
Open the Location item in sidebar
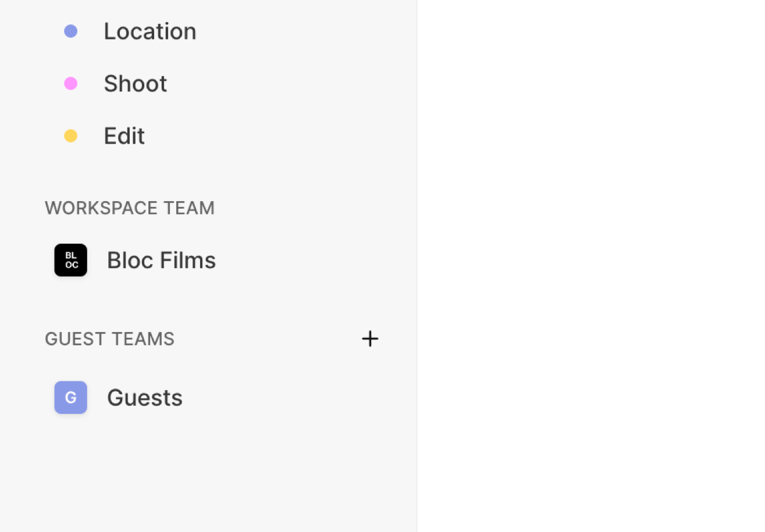pyautogui.click(x=150, y=31)
